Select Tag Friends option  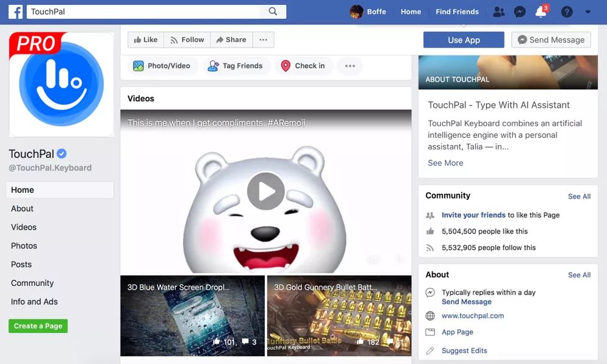point(235,66)
